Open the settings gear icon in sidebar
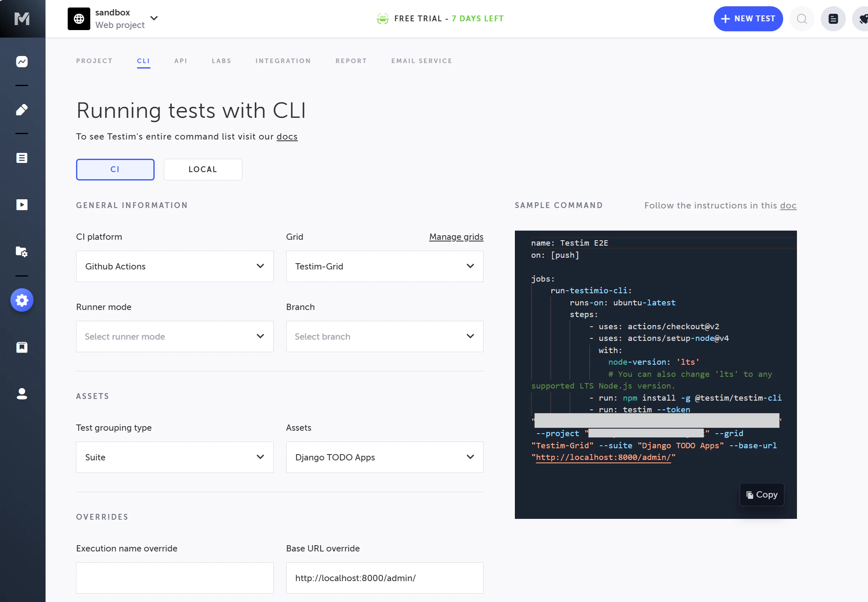868x602 pixels. tap(22, 300)
